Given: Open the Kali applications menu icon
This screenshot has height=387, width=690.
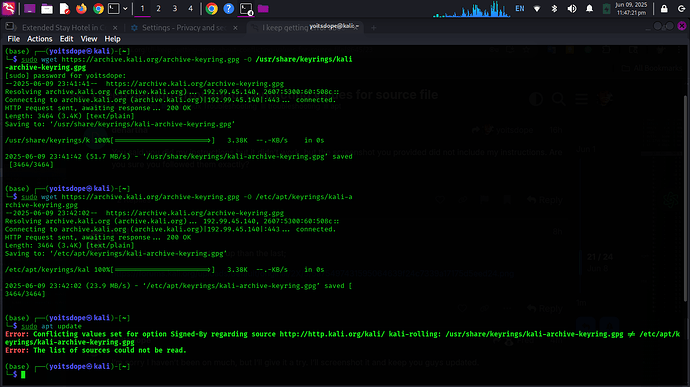Looking at the screenshot, I should 8,8.
